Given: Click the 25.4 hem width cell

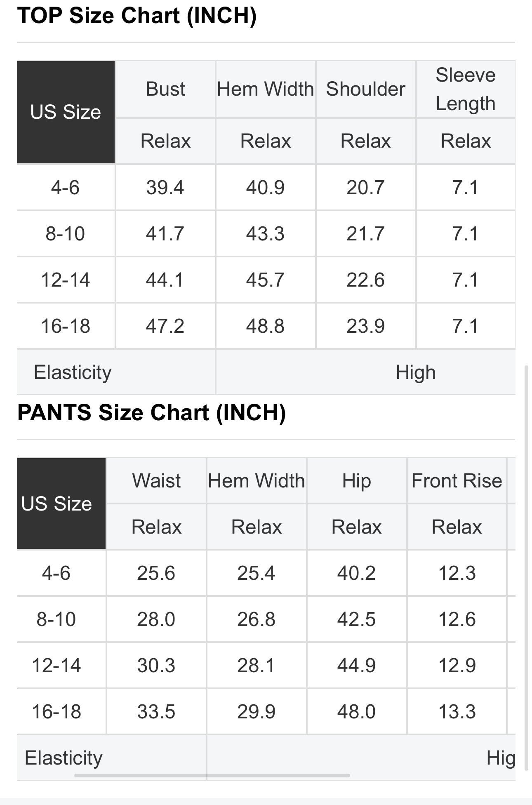Looking at the screenshot, I should point(256,573).
